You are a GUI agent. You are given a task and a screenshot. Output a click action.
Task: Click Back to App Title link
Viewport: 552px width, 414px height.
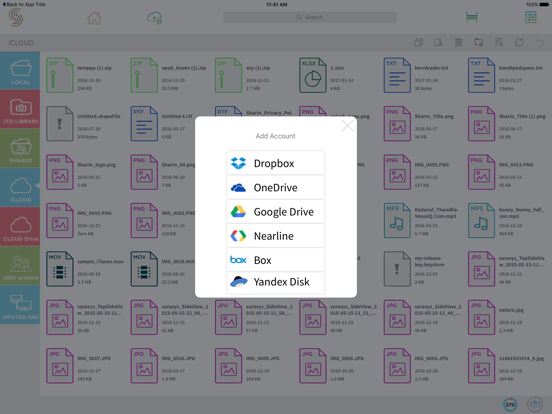pos(24,4)
